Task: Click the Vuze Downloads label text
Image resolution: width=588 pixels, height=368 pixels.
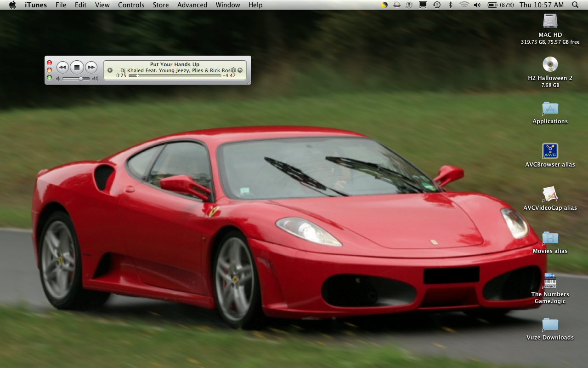Action: click(550, 338)
